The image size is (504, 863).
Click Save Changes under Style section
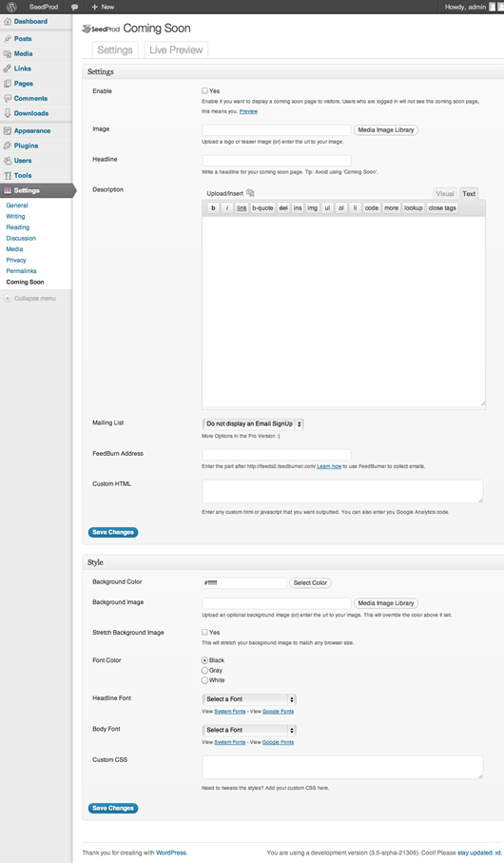tap(113, 808)
